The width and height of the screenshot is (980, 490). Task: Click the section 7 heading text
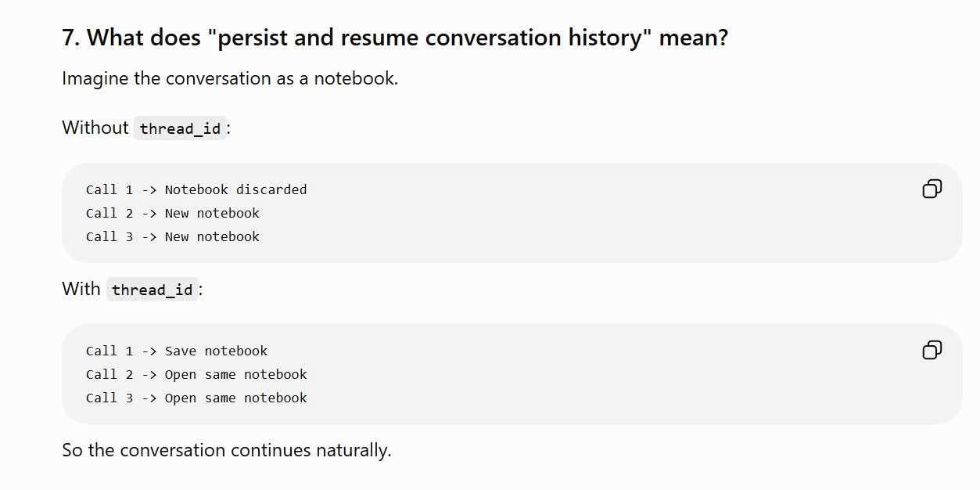coord(395,38)
